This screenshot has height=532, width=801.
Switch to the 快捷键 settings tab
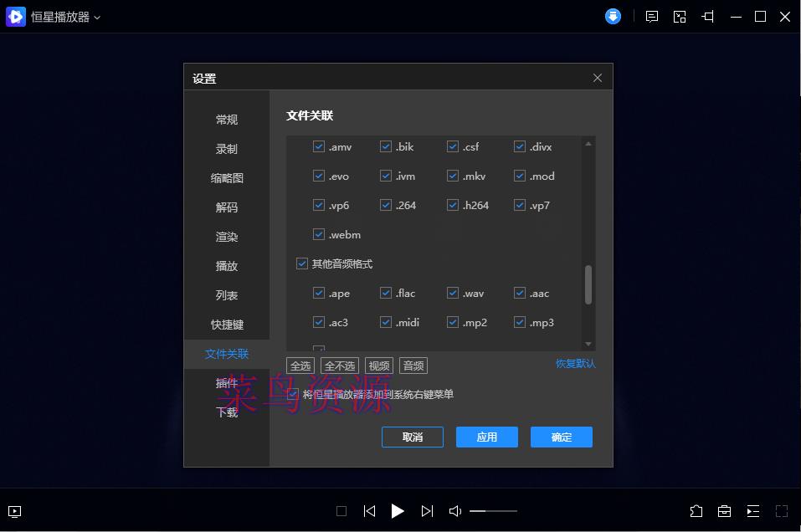pyautogui.click(x=226, y=325)
